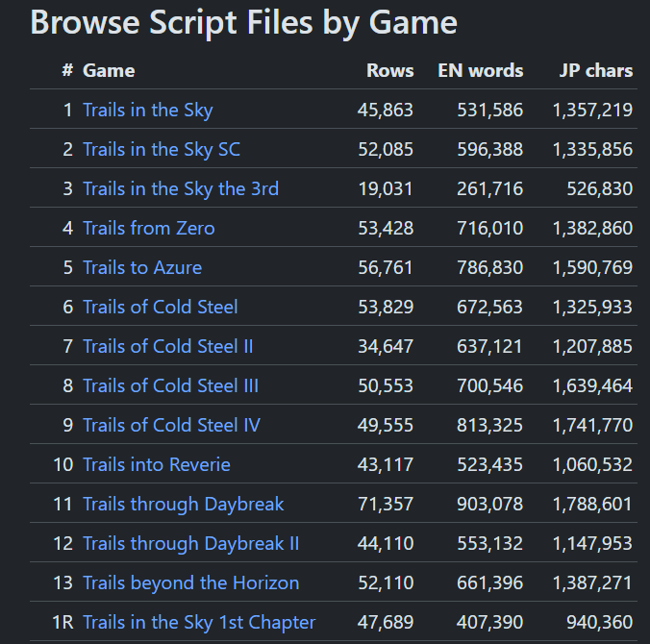Select the rows value 56,761
The width and height of the screenshot is (650, 644).
tap(386, 268)
